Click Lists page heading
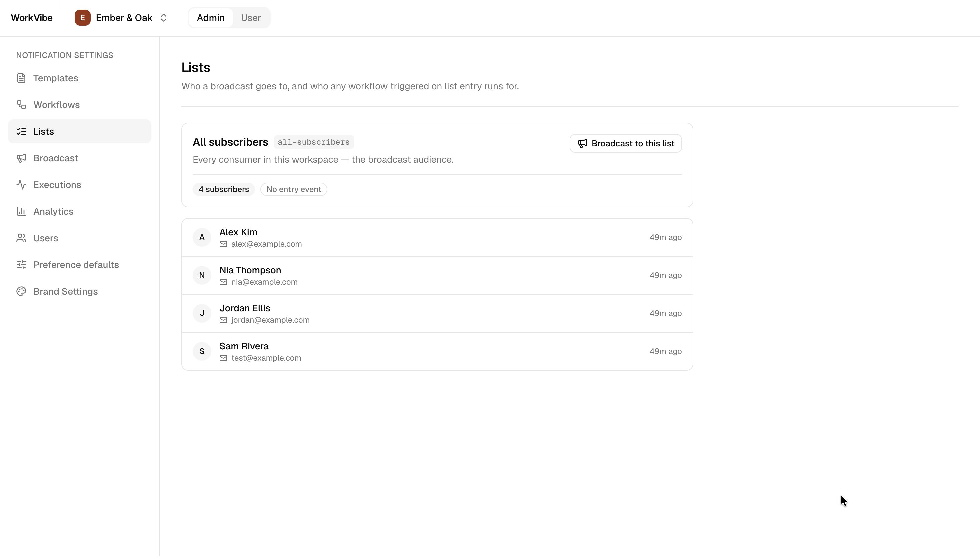The width and height of the screenshot is (980, 556). pyautogui.click(x=196, y=68)
